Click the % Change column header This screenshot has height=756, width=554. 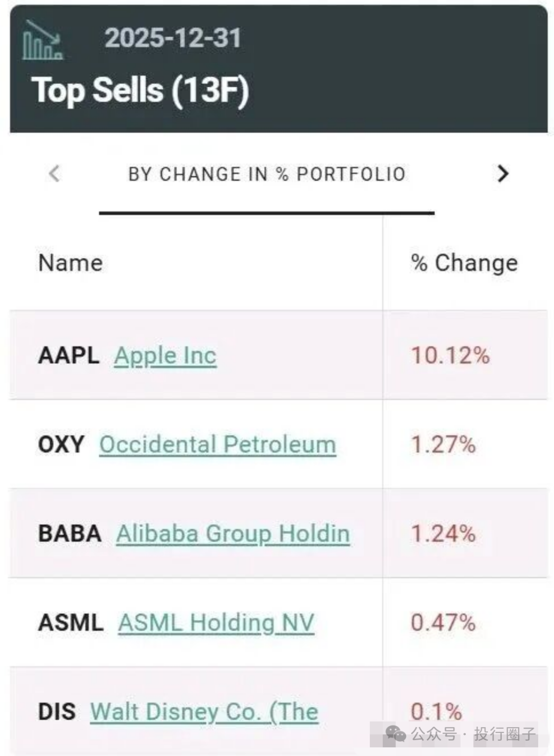tap(464, 263)
